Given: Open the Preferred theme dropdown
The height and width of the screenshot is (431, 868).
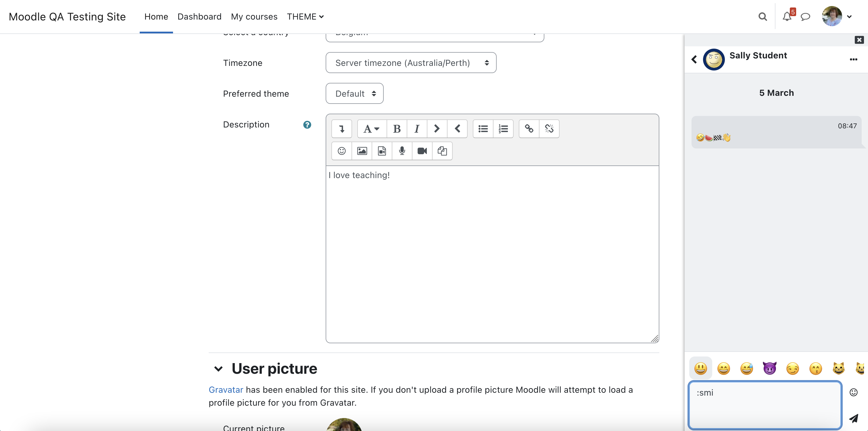Looking at the screenshot, I should 354,94.
